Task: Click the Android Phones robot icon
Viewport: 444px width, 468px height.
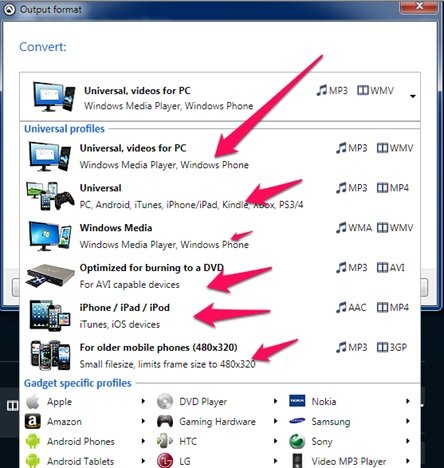Action: click(x=33, y=441)
